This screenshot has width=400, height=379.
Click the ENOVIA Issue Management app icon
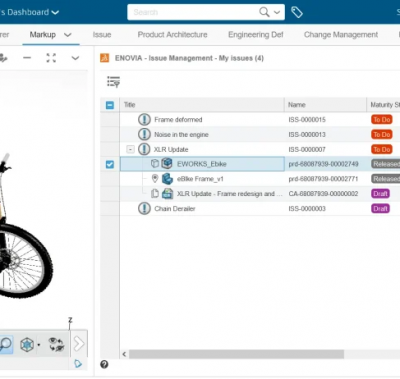(x=105, y=58)
